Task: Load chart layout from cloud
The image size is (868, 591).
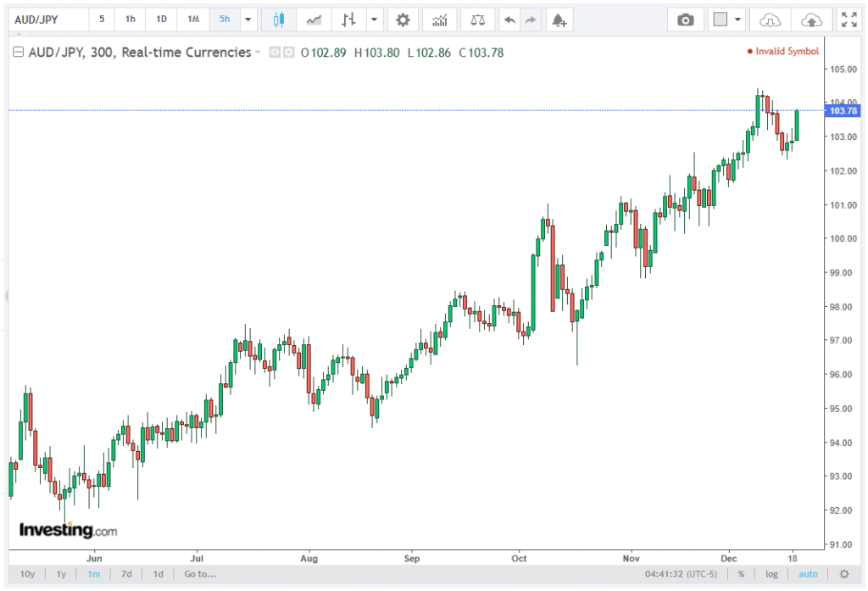Action: pos(770,20)
